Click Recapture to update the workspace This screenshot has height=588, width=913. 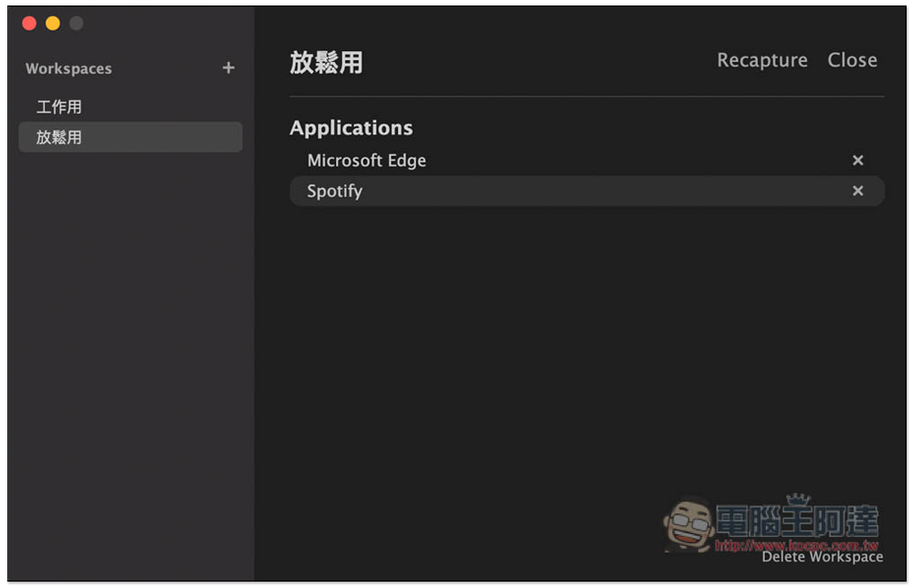pyautogui.click(x=761, y=60)
